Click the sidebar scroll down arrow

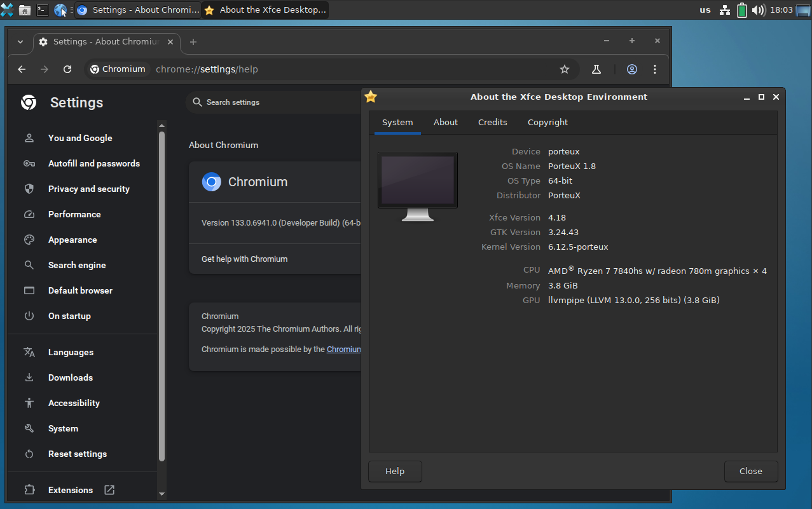click(162, 494)
